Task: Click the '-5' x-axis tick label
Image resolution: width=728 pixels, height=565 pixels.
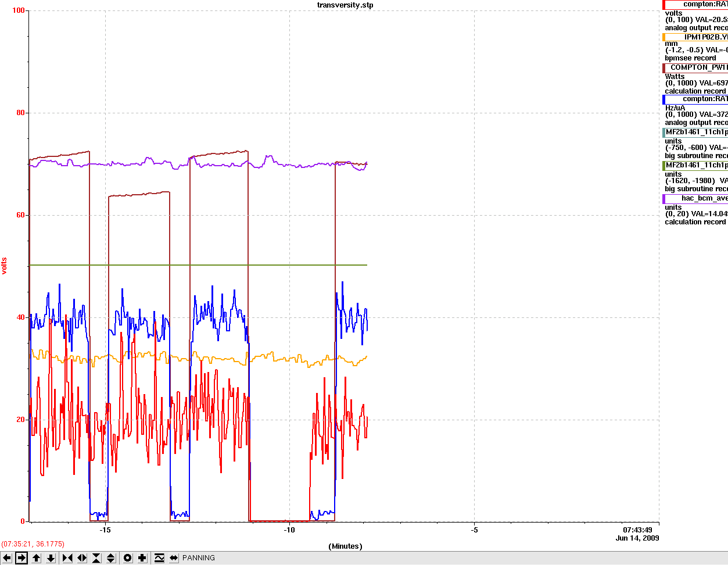Action: pos(474,530)
